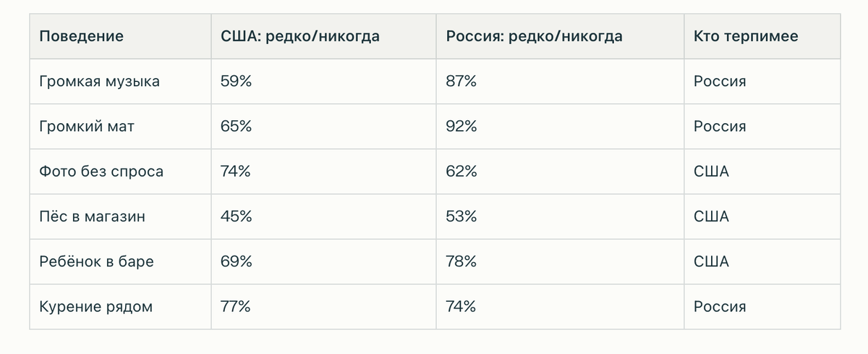This screenshot has height=354, width=868.
Task: Click the 59% value for loud music
Action: pos(236,82)
